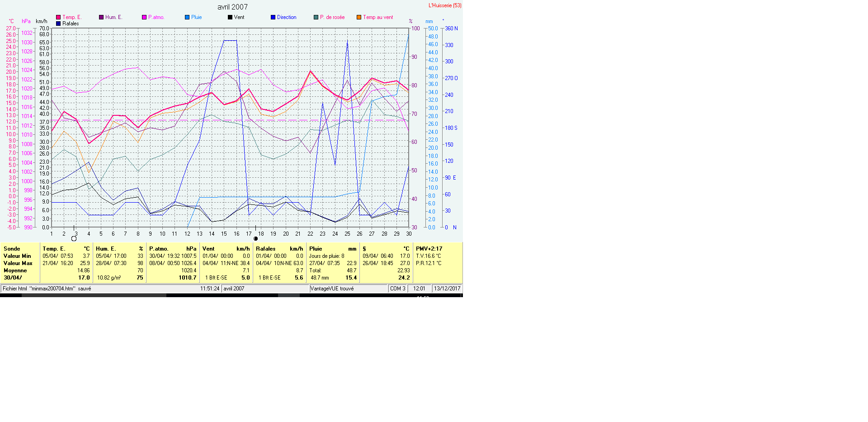Click the COM 3 port indicator
Viewport: 868px width, 422px height.
[398, 289]
